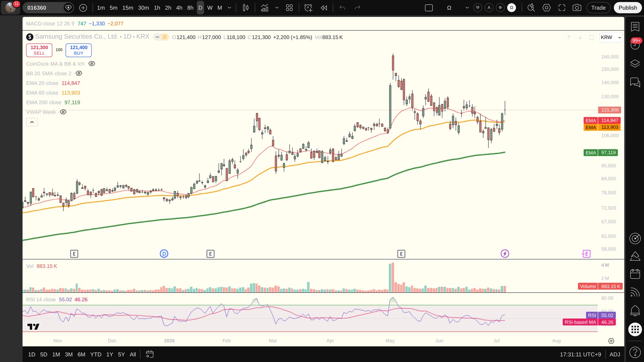This screenshot has width=644, height=362.
Task: Start bar replay mode
Action: 324,8
